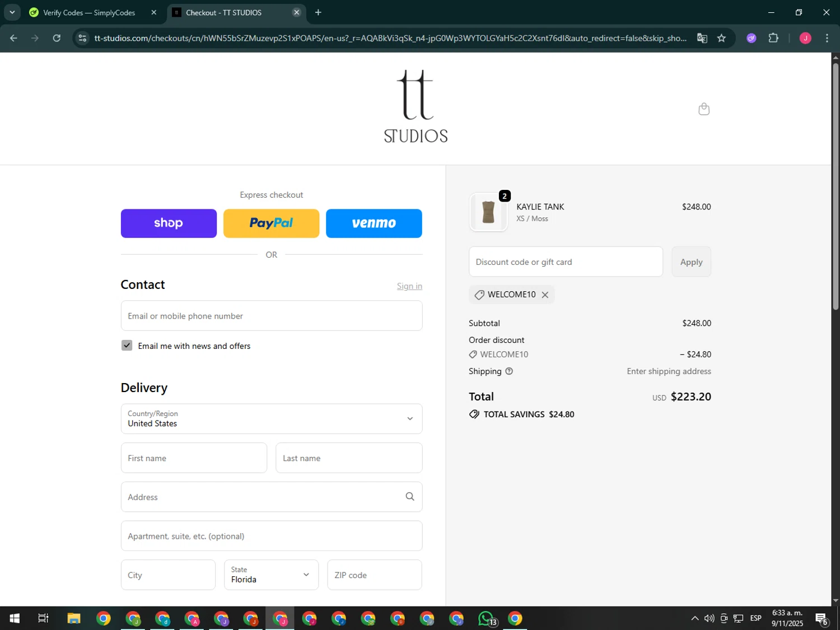Show hidden system tray icons

pyautogui.click(x=694, y=618)
